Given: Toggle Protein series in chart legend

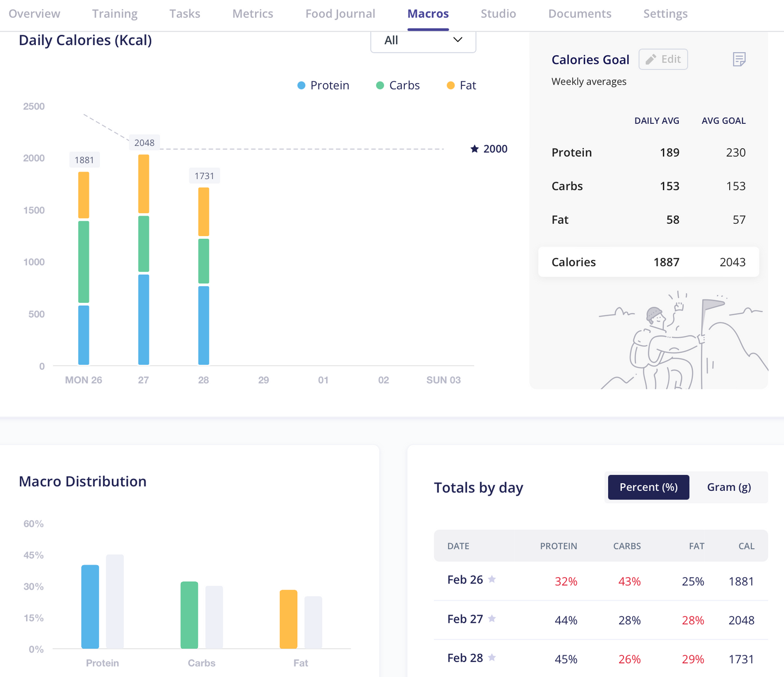Looking at the screenshot, I should coord(323,85).
